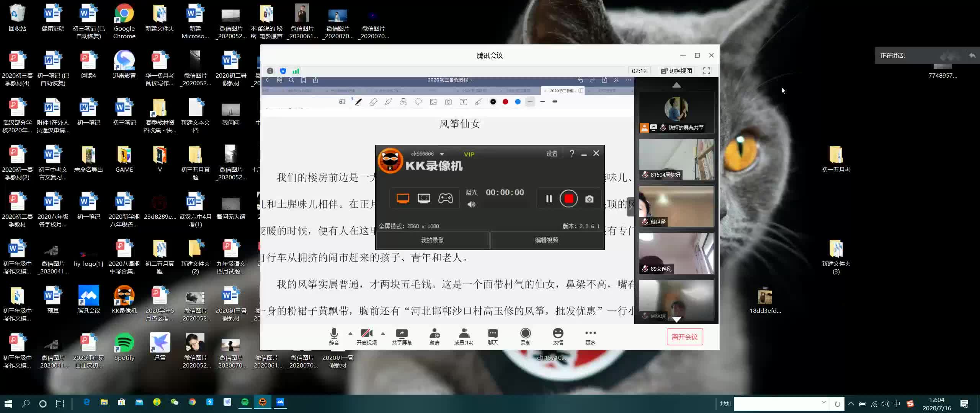Open 设置 in KK recorder
The height and width of the screenshot is (413, 980).
(552, 153)
